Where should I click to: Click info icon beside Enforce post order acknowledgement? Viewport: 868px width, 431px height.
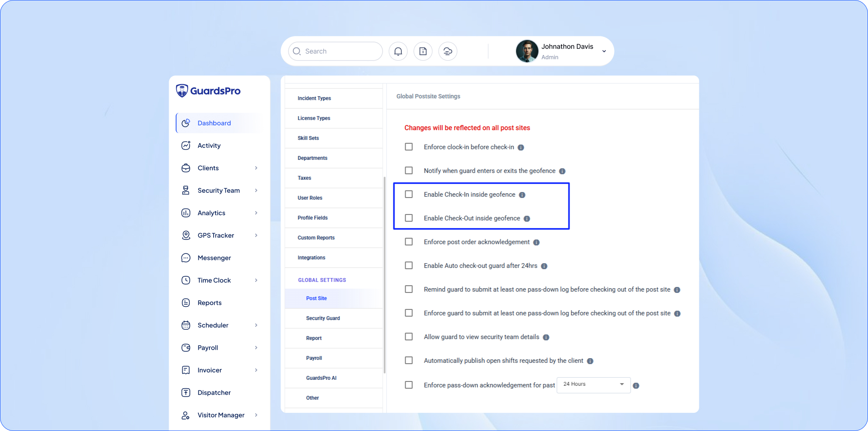[536, 242]
